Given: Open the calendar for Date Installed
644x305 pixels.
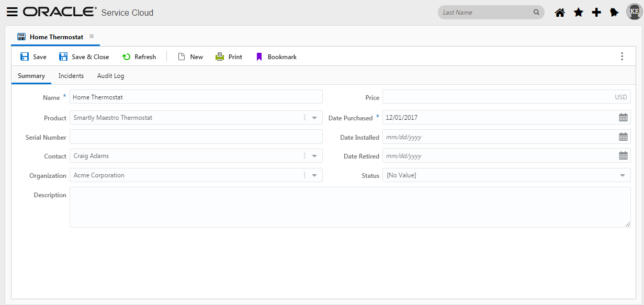Looking at the screenshot, I should coord(623,136).
